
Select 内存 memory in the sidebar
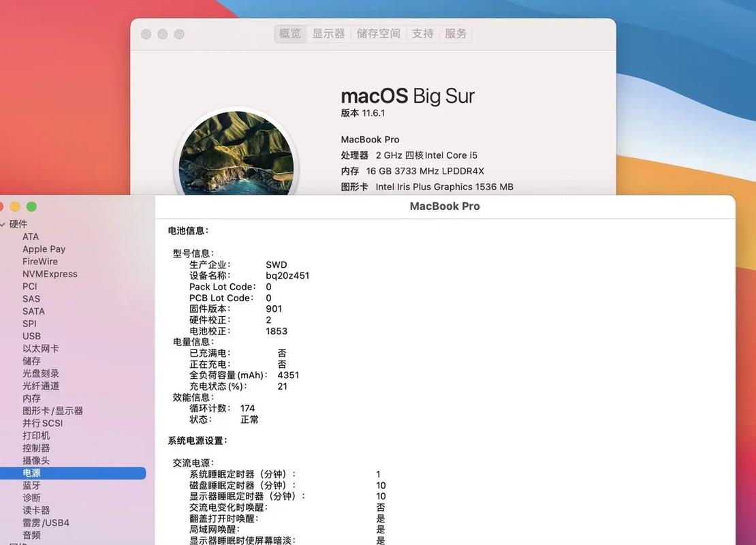point(30,398)
